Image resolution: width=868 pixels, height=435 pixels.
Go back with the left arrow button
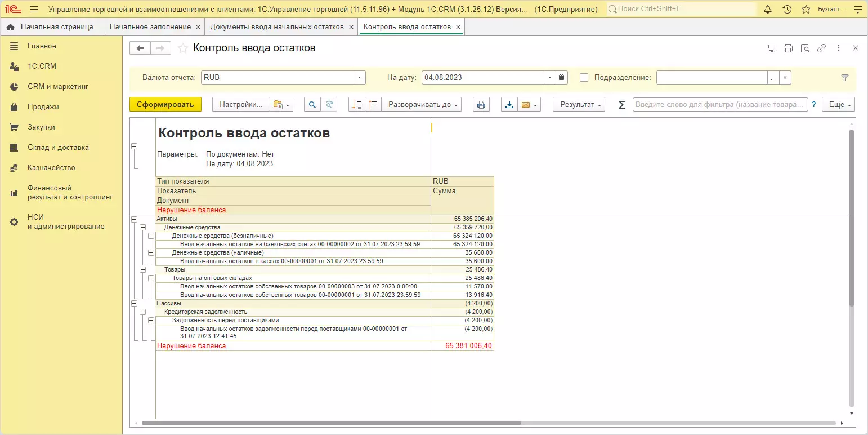(140, 48)
